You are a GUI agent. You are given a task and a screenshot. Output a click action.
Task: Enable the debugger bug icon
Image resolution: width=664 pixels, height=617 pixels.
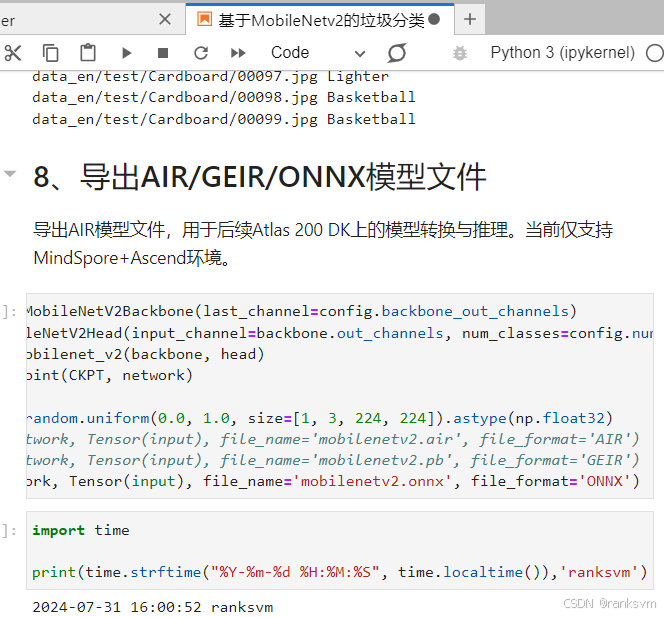[x=459, y=53]
